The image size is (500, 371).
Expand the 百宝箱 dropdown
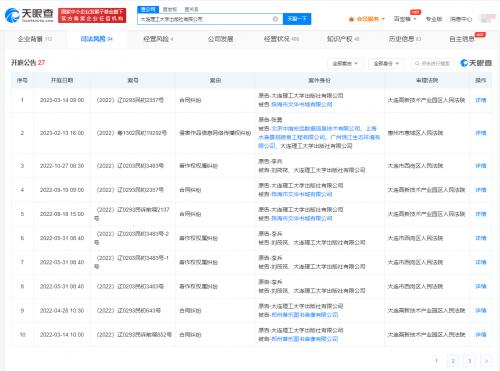[x=405, y=19]
